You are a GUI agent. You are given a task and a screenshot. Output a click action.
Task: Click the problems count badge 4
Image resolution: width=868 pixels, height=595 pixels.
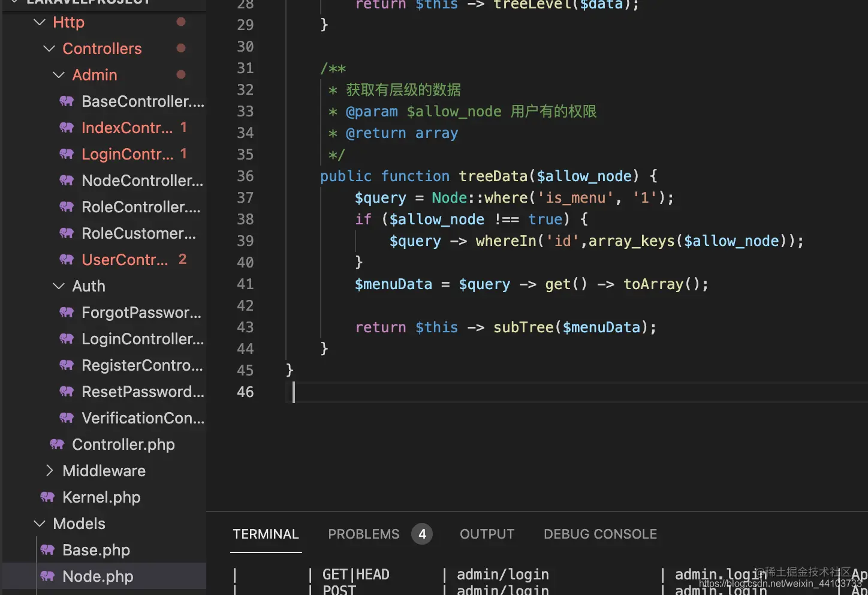click(x=422, y=534)
